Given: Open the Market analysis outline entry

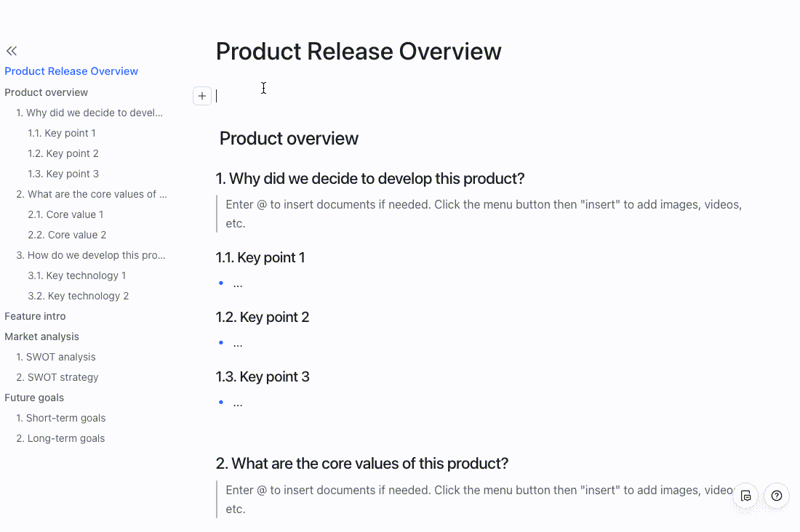Looking at the screenshot, I should 41,336.
